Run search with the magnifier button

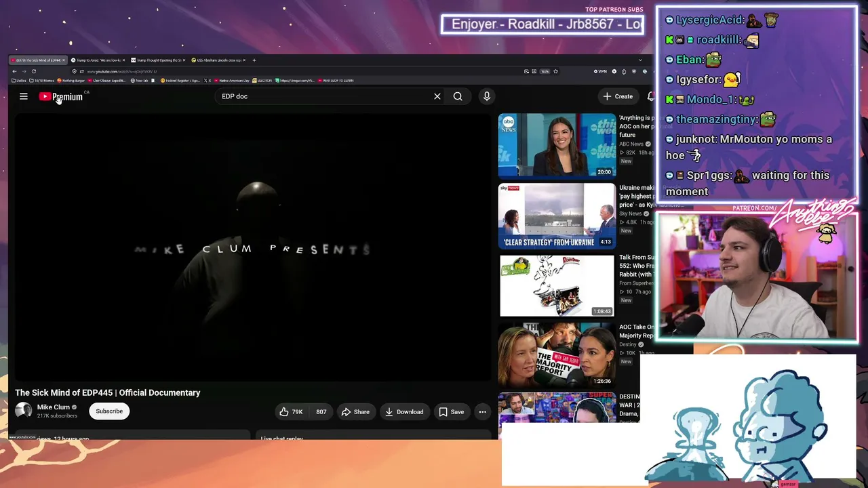click(x=458, y=96)
